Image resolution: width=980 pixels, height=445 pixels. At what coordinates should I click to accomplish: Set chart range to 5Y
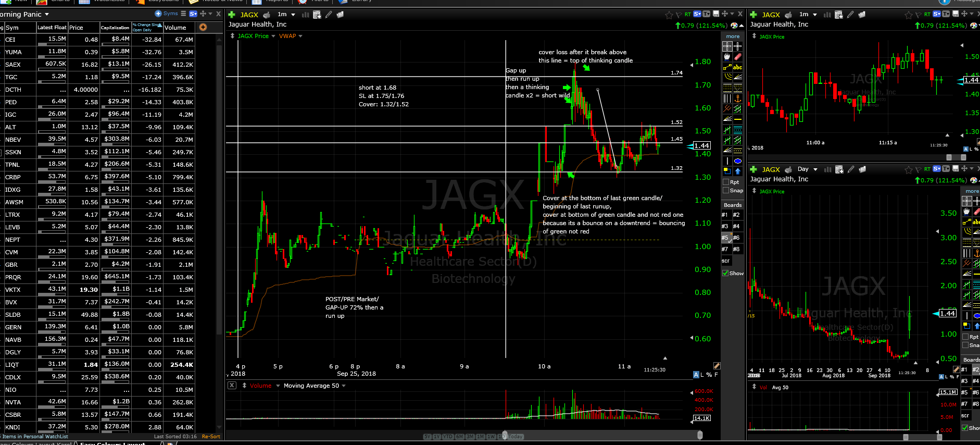coord(428,437)
